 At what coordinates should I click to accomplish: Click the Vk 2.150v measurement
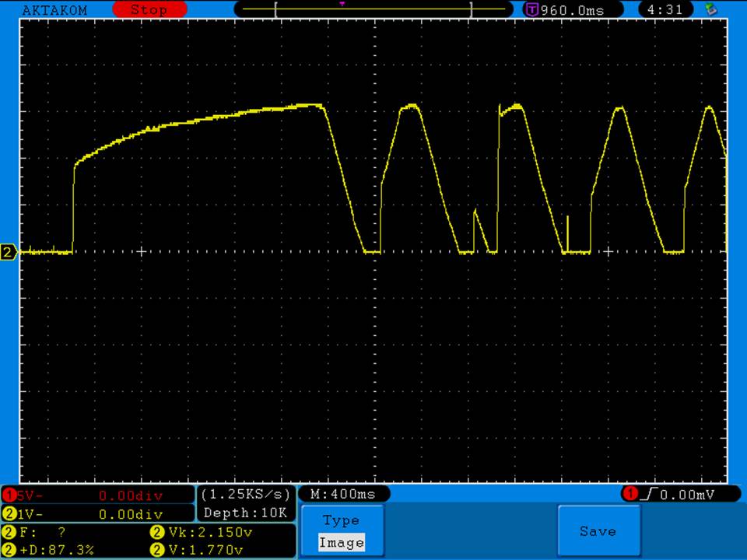201,533
